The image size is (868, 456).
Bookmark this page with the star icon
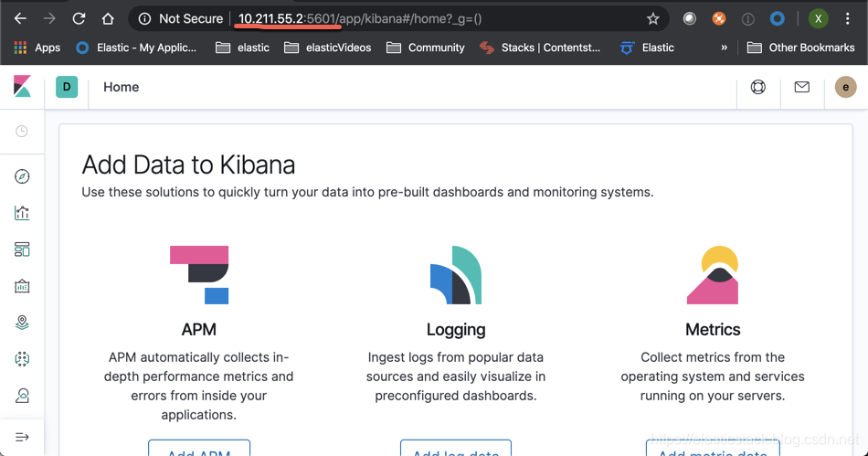[653, 19]
